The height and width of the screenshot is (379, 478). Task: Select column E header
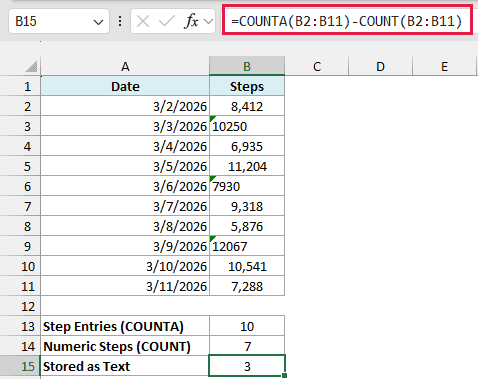tap(444, 66)
